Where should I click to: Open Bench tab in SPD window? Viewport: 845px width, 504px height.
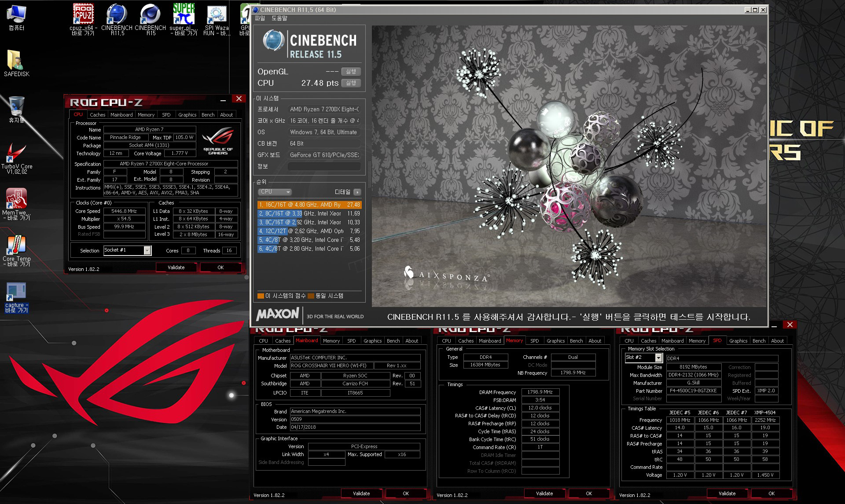coord(759,341)
